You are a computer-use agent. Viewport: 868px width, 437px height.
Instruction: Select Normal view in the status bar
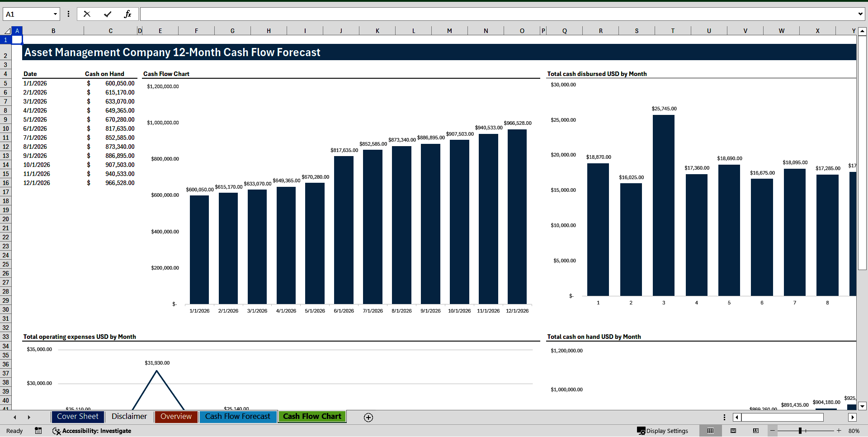pyautogui.click(x=710, y=431)
